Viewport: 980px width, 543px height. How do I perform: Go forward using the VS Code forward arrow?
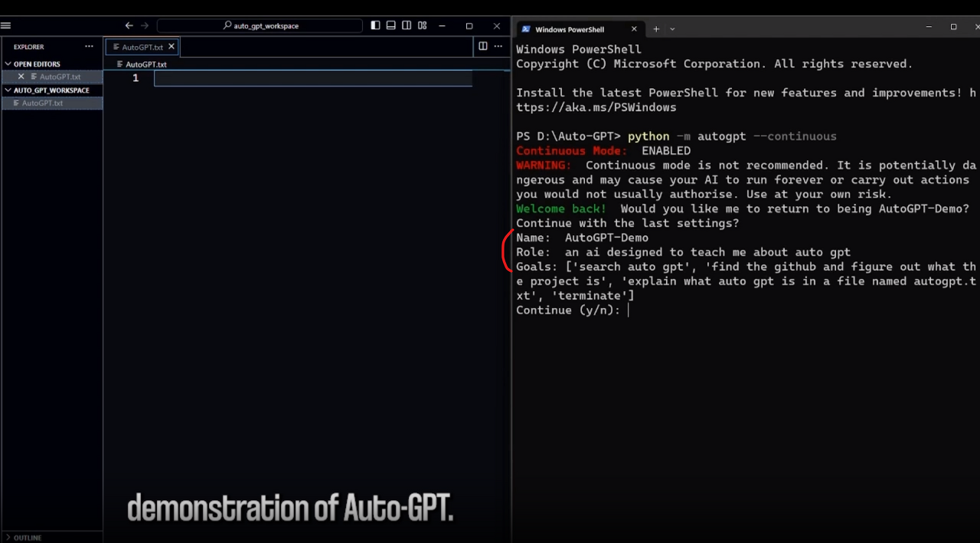click(145, 25)
